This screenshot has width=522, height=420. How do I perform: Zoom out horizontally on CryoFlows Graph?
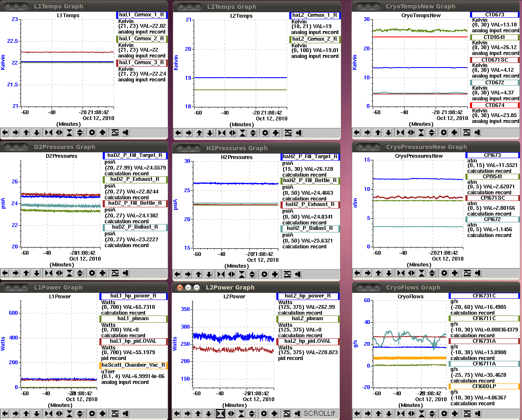[x=411, y=414]
